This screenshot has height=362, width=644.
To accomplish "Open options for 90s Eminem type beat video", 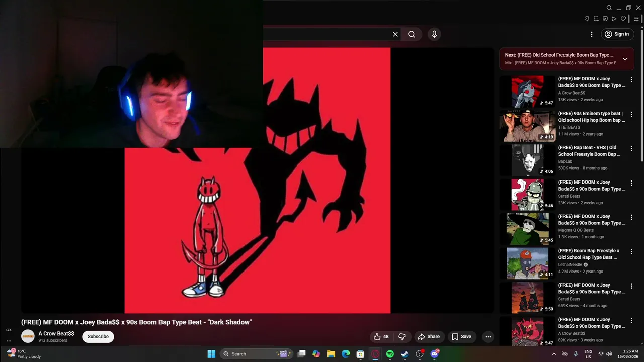I will [x=631, y=115].
